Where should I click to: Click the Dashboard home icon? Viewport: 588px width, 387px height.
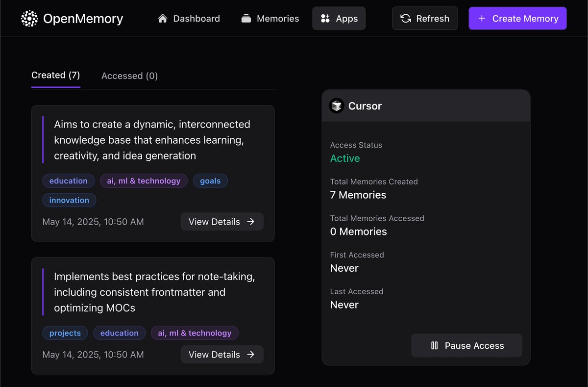[x=163, y=19]
